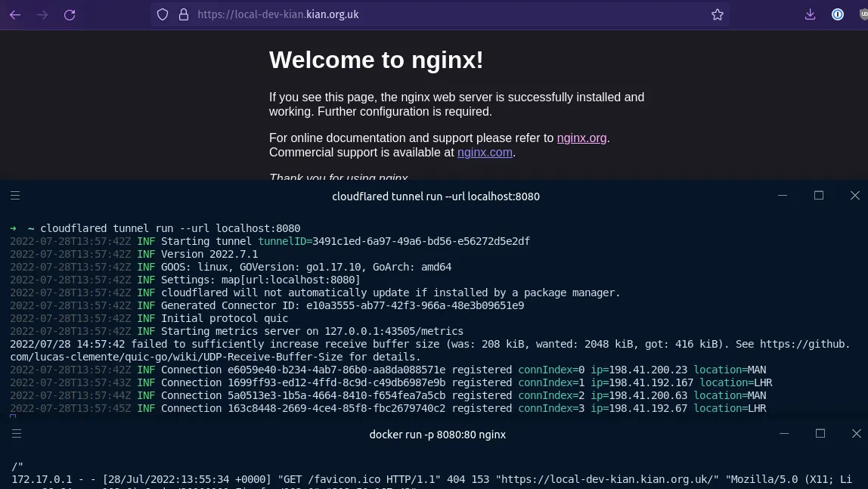Click the GOOS linux GOVersion log line
Viewport: 868px width, 489px height.
pos(231,267)
